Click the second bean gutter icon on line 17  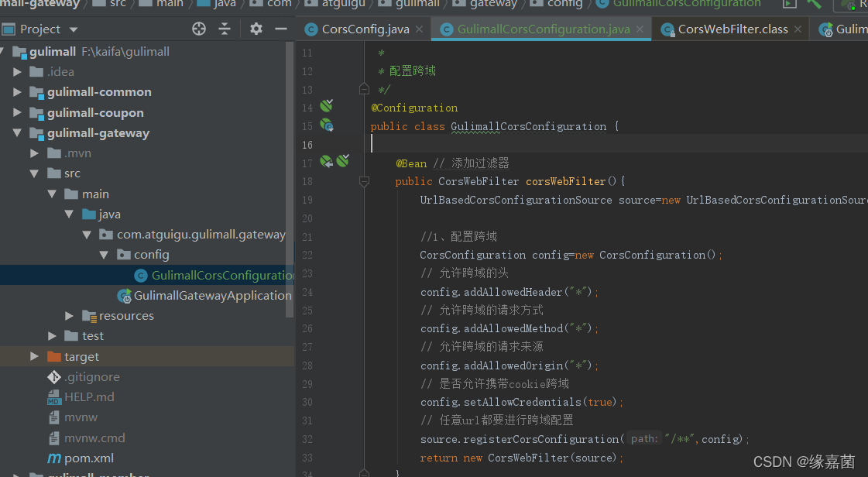pos(343,161)
